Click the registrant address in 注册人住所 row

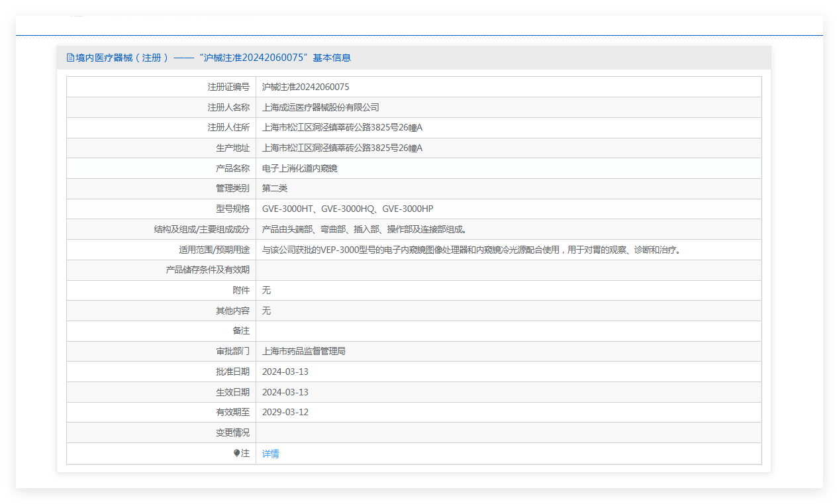click(342, 128)
